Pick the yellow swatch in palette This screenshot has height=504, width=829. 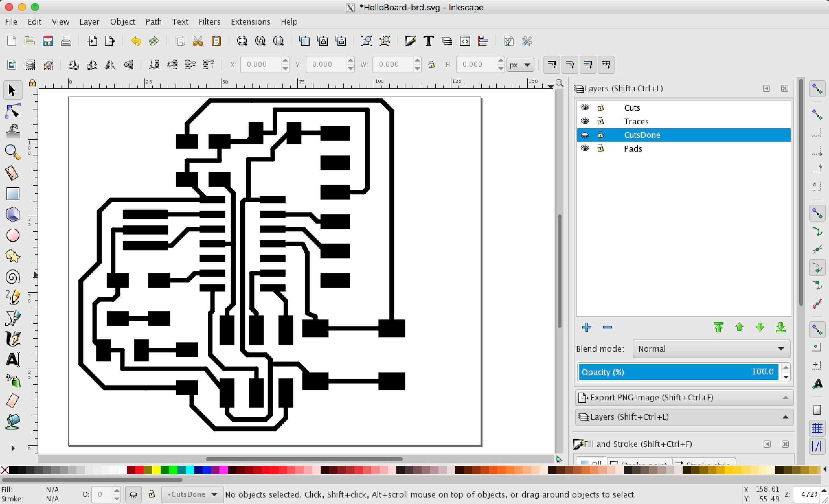point(156,470)
